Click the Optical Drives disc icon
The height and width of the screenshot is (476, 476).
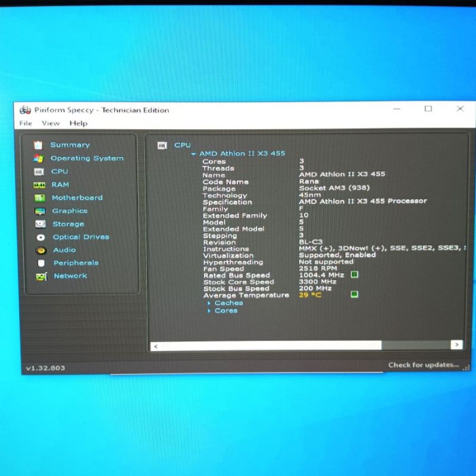click(40, 237)
